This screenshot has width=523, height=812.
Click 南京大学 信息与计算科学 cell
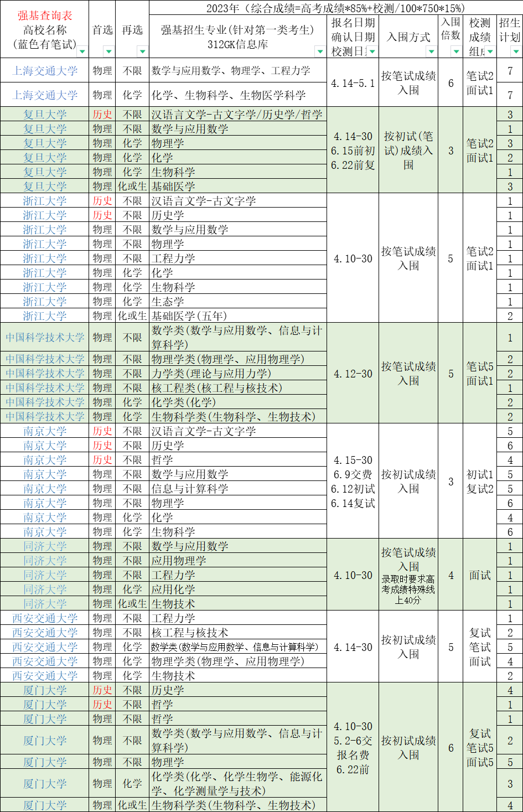tap(238, 488)
